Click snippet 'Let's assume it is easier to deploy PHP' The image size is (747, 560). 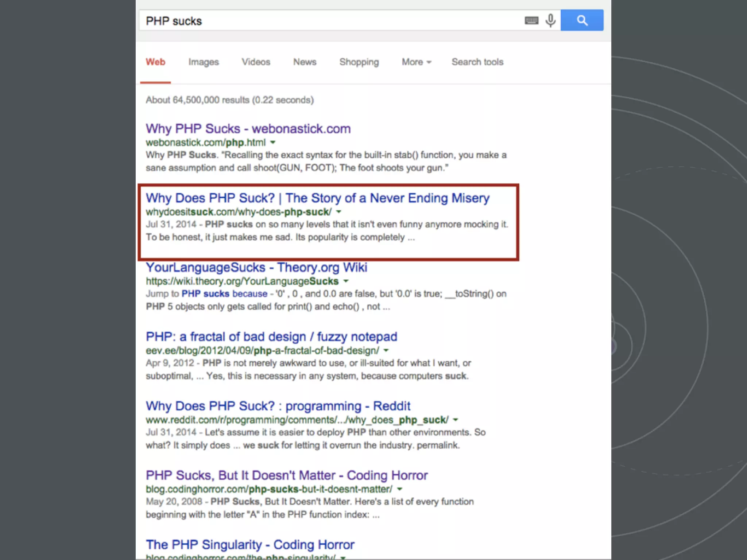point(285,432)
